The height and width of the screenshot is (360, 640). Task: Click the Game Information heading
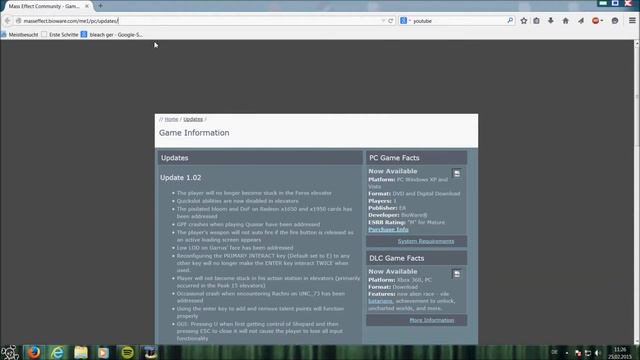coord(194,133)
